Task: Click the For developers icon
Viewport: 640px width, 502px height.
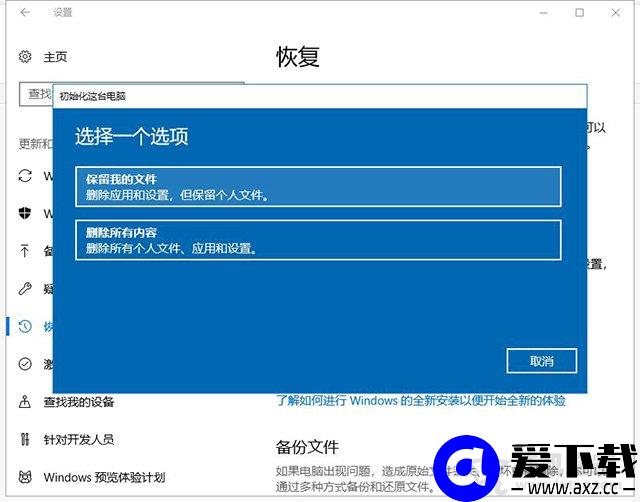Action: [25, 439]
